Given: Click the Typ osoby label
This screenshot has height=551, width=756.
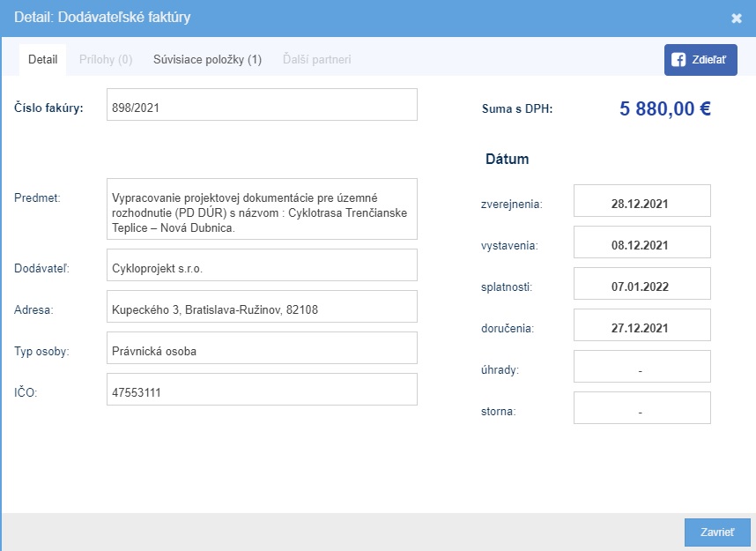Looking at the screenshot, I should (x=41, y=352).
